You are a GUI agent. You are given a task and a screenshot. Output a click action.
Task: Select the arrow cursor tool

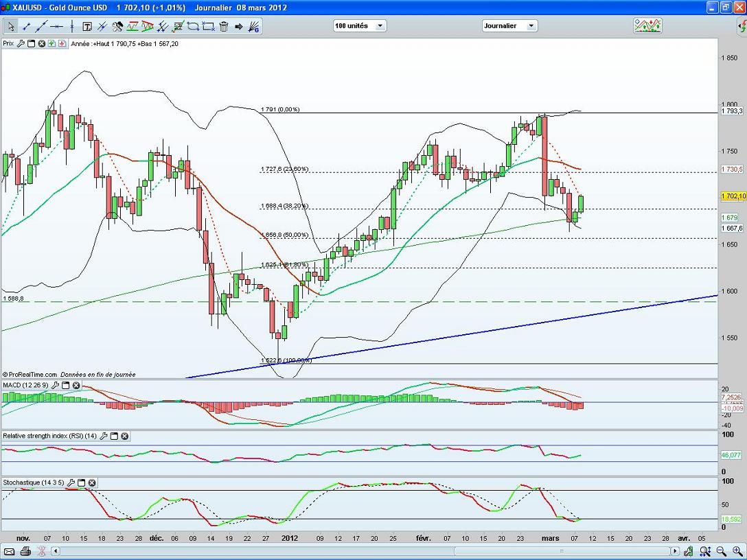point(11,27)
